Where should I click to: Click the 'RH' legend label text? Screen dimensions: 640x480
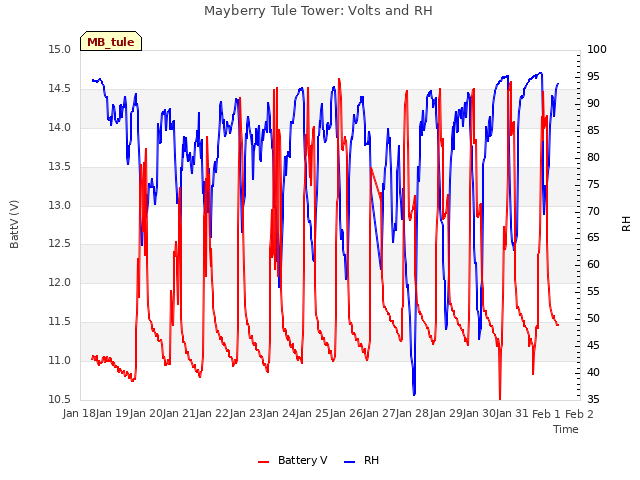371,460
